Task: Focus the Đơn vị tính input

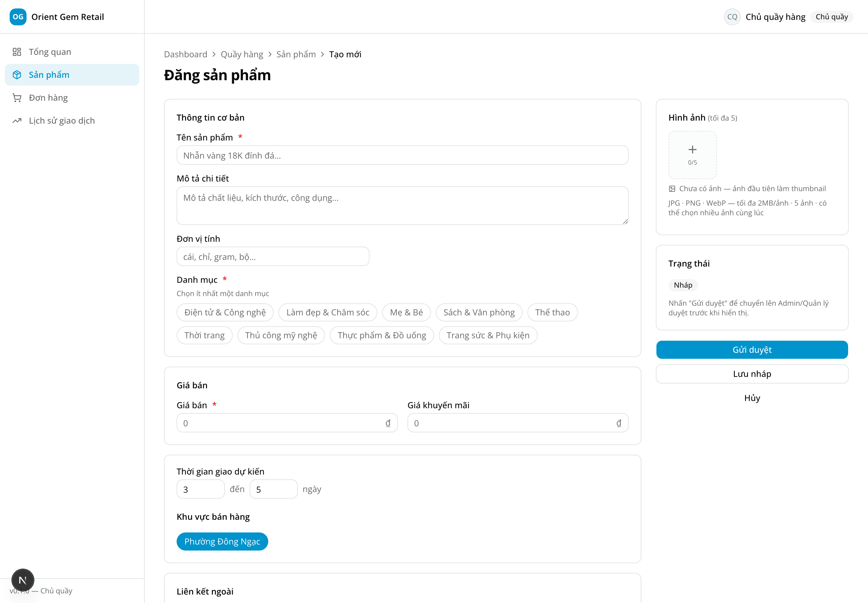Action: coord(273,257)
